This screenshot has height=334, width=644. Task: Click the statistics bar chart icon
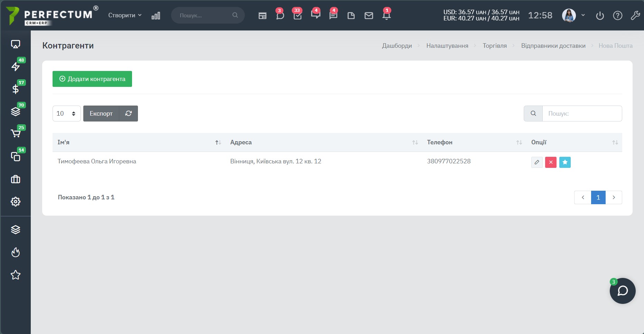click(x=156, y=16)
